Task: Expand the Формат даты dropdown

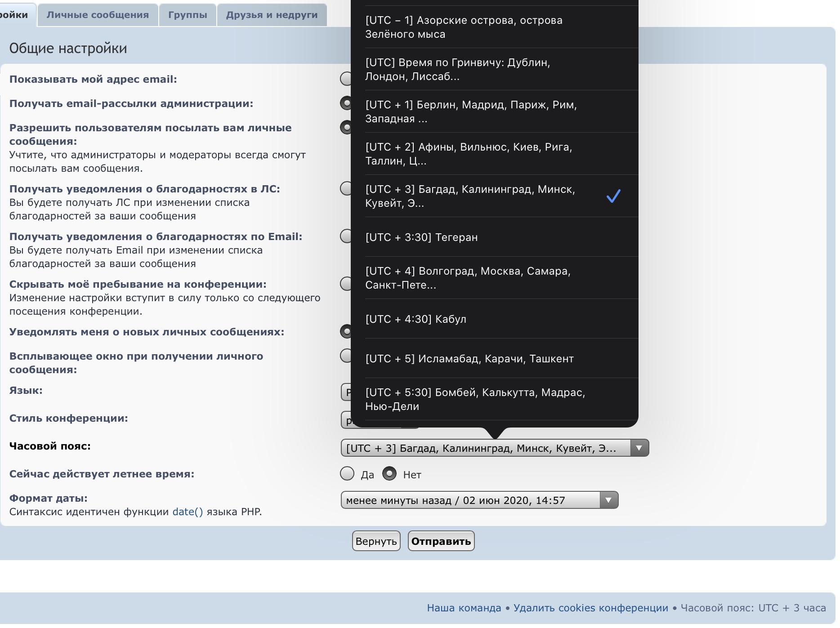Action: point(608,500)
